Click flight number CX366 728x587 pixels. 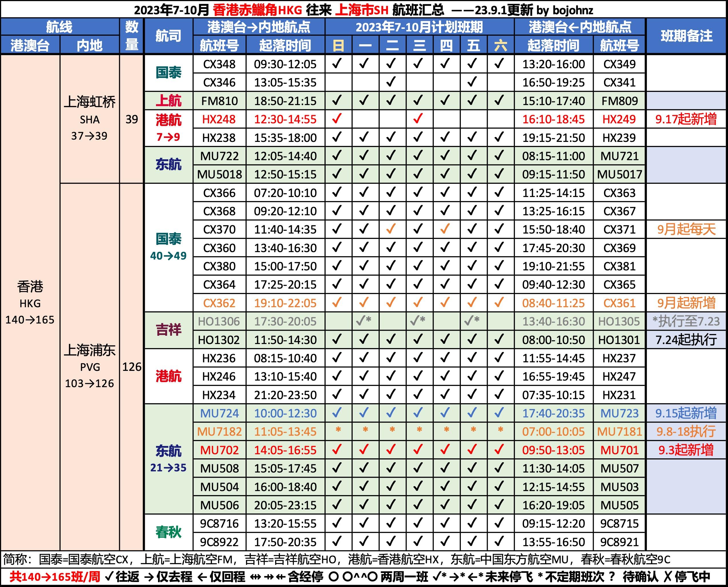[219, 193]
